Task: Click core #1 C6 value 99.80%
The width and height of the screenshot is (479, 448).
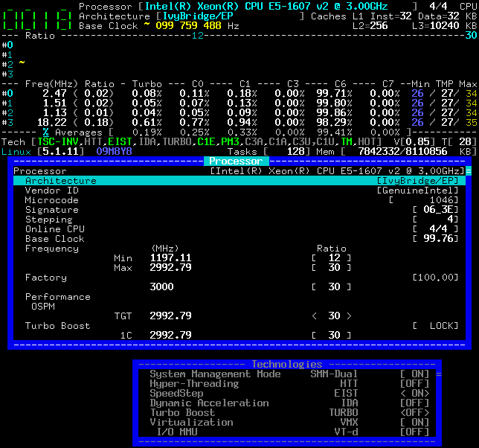Action: pyautogui.click(x=334, y=103)
